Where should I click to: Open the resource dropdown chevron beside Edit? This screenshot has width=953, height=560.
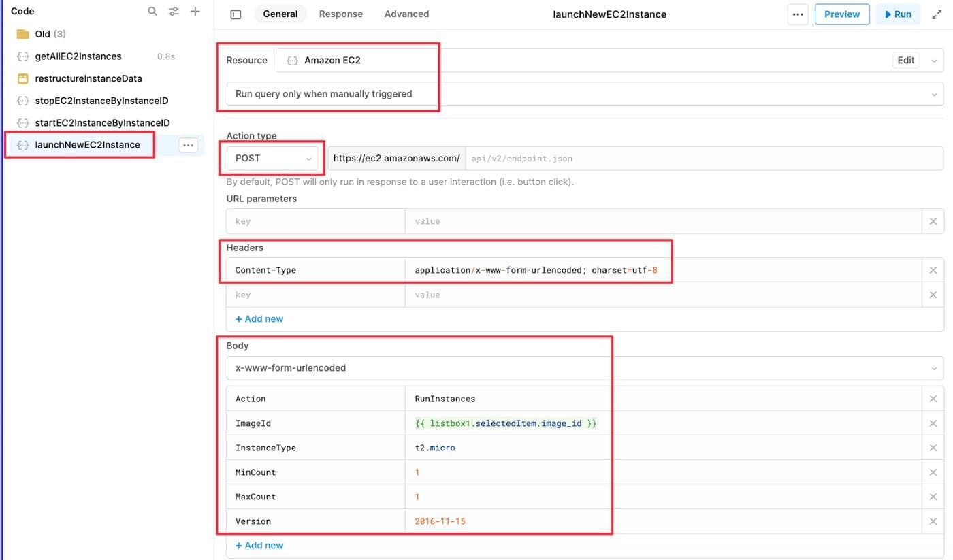coord(934,60)
